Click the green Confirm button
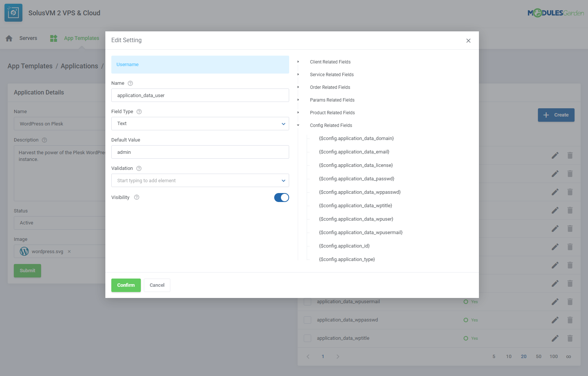The width and height of the screenshot is (588, 376). pyautogui.click(x=126, y=285)
